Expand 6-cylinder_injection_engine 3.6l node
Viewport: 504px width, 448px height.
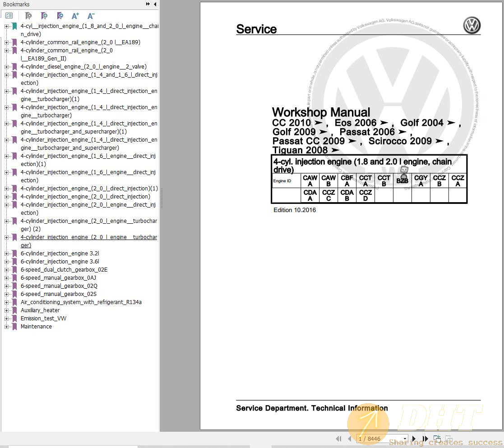[6, 262]
